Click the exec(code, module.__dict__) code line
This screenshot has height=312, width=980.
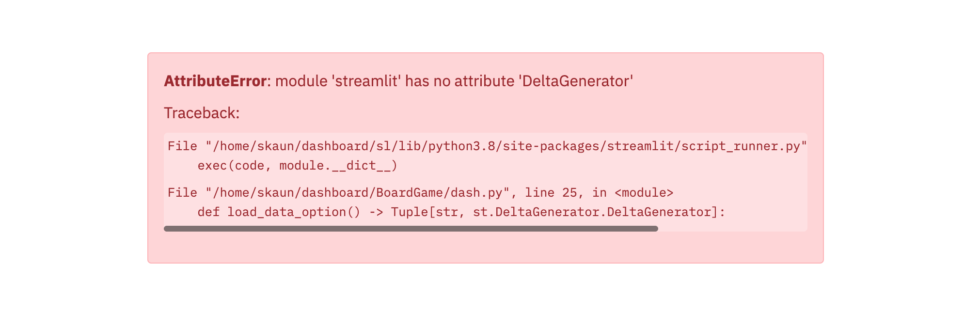pyautogui.click(x=298, y=166)
